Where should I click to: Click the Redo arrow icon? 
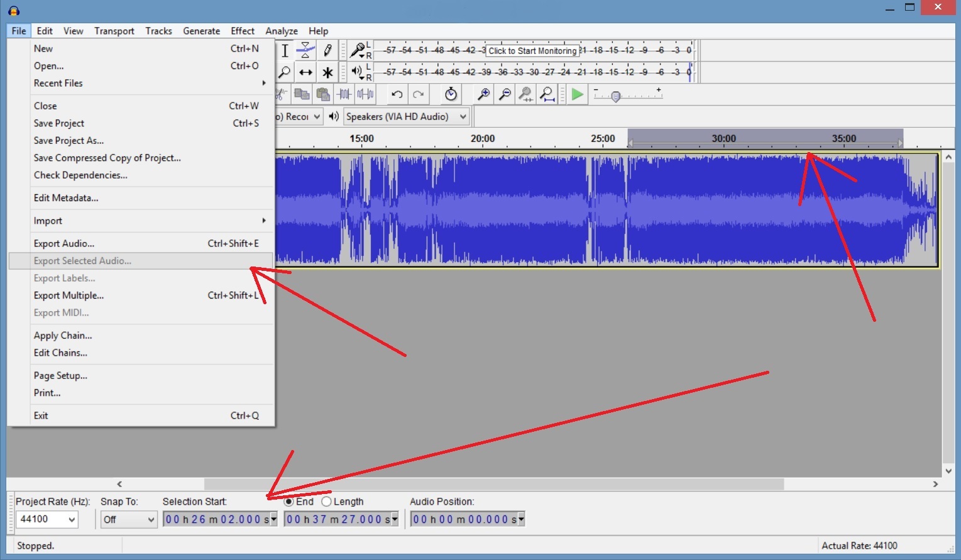click(418, 94)
